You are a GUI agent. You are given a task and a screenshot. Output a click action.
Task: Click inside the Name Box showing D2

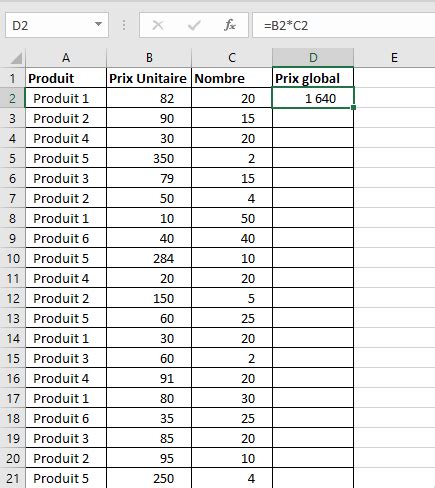pos(50,25)
